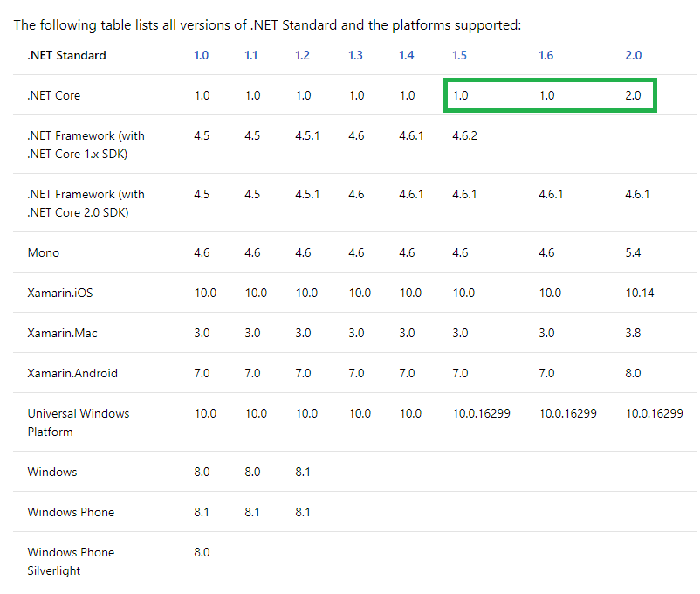
Task: Open the .NET Standard 1.6 version link
Action: 546,55
